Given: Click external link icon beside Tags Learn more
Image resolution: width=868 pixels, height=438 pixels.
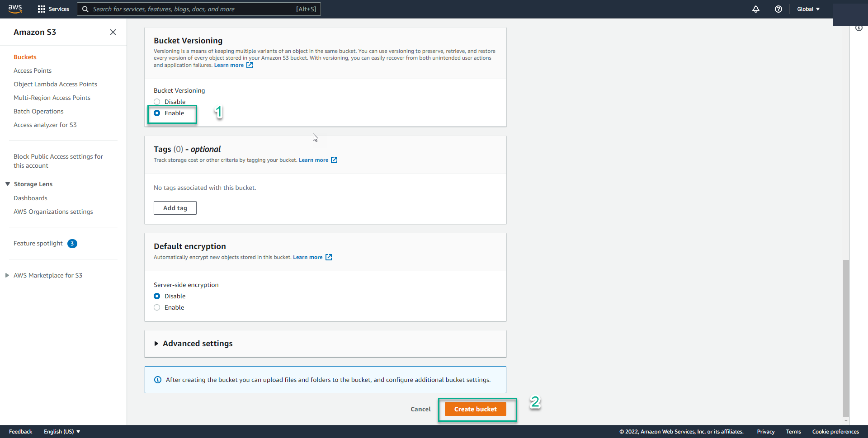Looking at the screenshot, I should coord(334,160).
